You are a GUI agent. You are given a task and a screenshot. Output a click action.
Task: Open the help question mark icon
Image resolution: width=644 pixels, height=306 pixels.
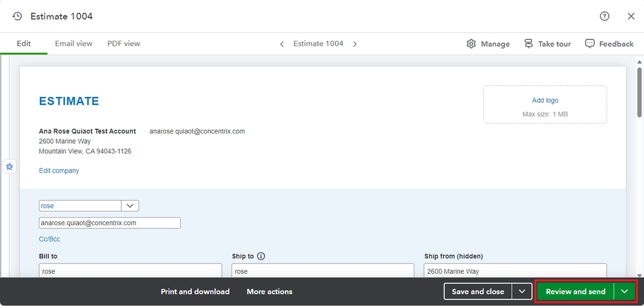(x=604, y=16)
